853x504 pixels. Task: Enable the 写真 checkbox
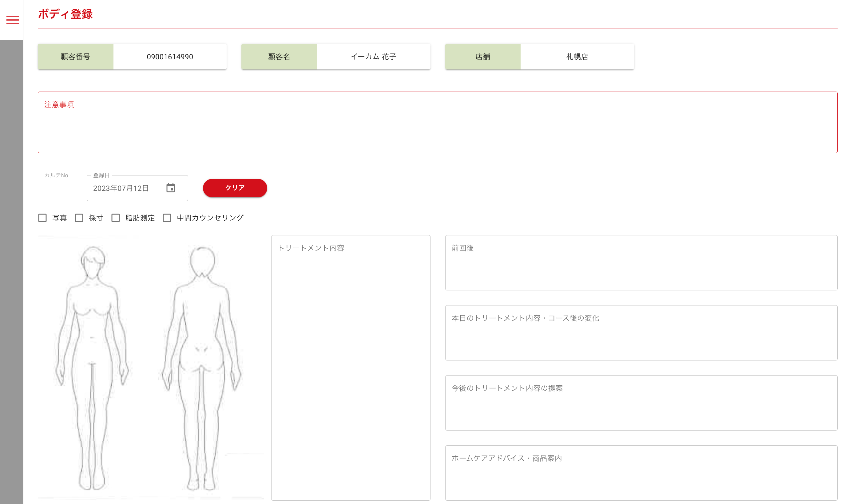pyautogui.click(x=42, y=218)
